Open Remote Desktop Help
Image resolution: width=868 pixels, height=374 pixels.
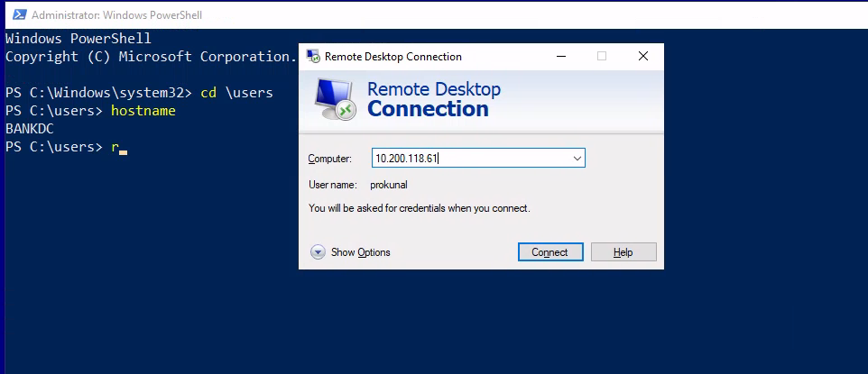623,252
